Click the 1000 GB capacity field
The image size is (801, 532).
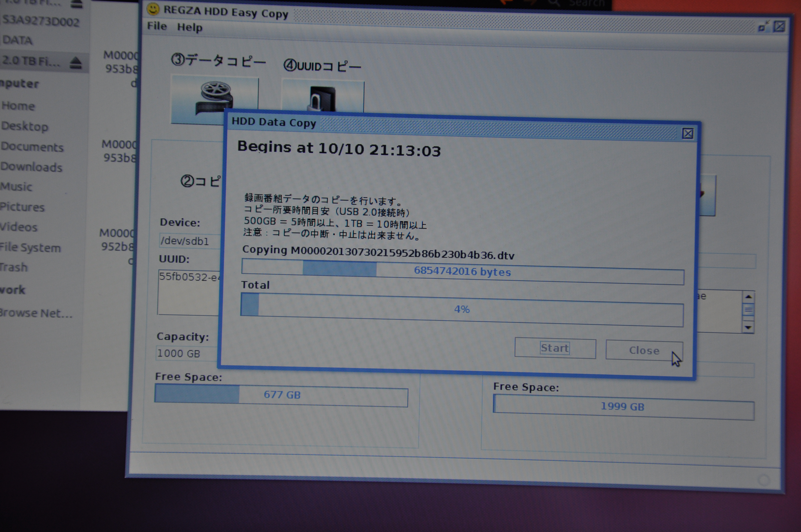pos(187,353)
